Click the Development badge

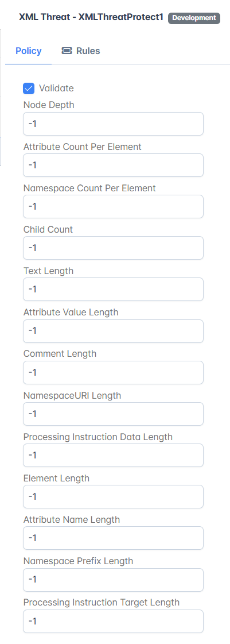(x=194, y=18)
